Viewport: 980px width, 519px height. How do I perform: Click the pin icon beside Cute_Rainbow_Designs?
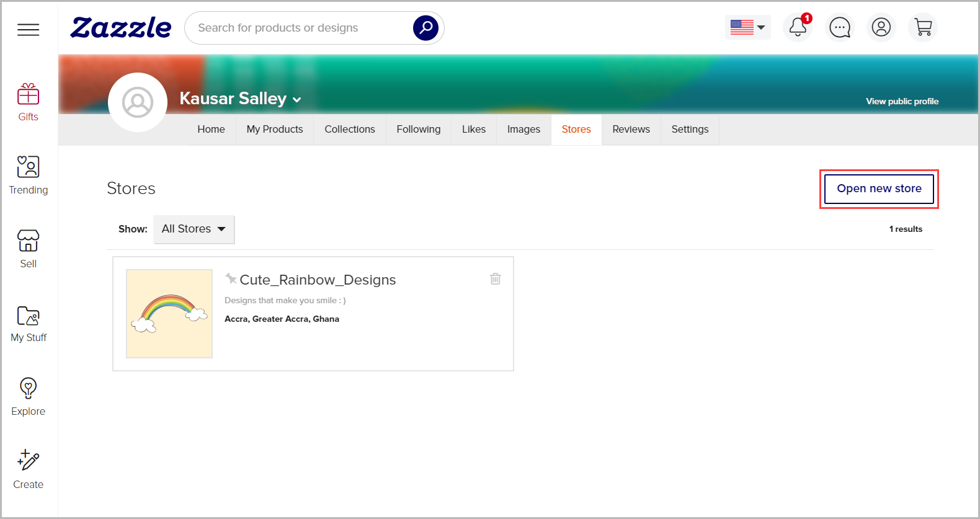click(x=231, y=278)
